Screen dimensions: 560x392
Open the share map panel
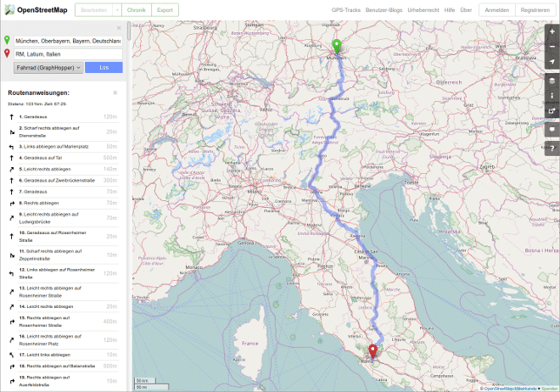click(x=552, y=111)
